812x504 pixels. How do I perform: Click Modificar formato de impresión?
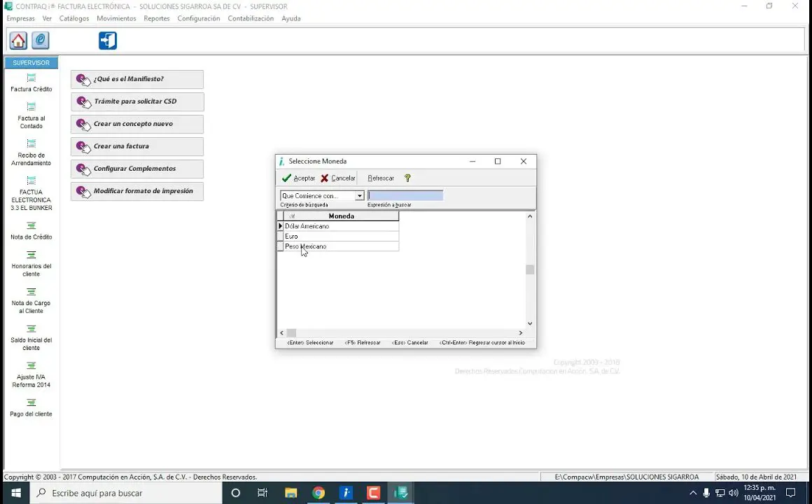pyautogui.click(x=137, y=191)
